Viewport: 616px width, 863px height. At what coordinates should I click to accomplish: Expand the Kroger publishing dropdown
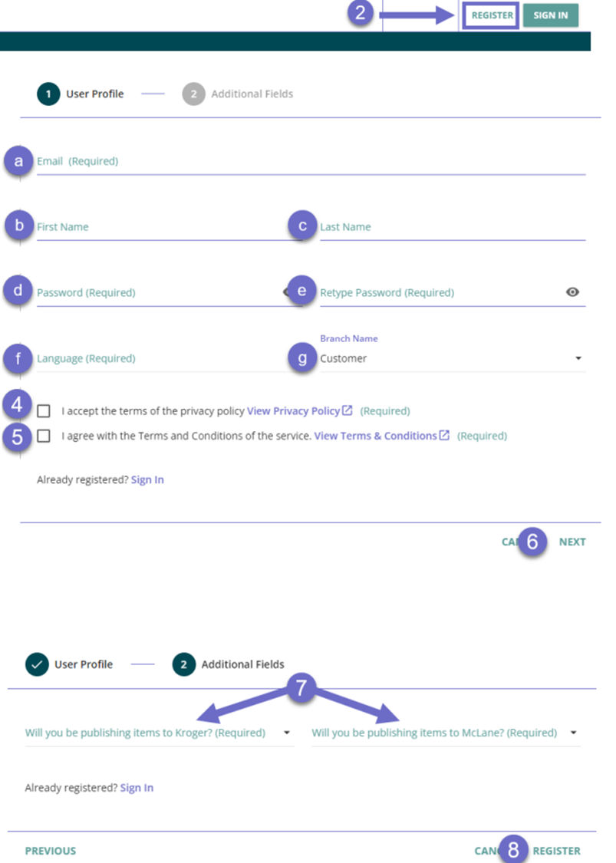coord(287,733)
